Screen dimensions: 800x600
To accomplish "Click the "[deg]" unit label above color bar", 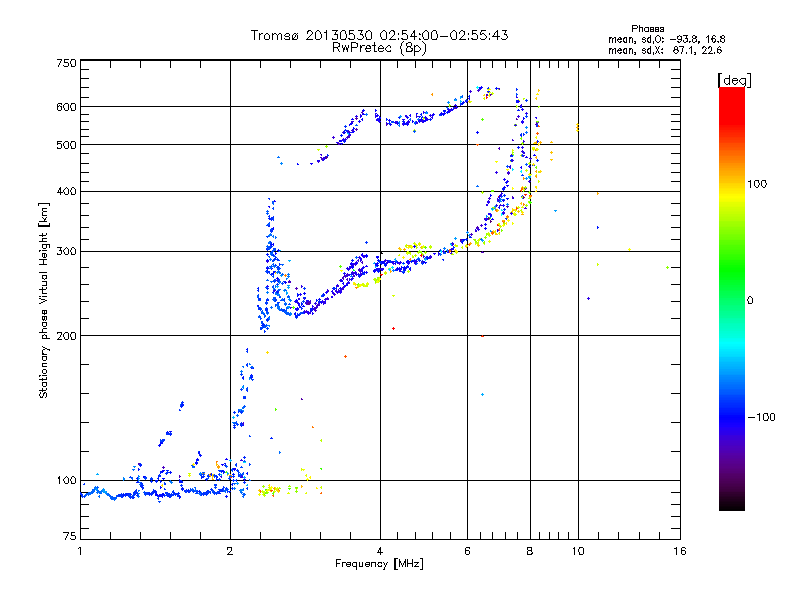I will (734, 80).
